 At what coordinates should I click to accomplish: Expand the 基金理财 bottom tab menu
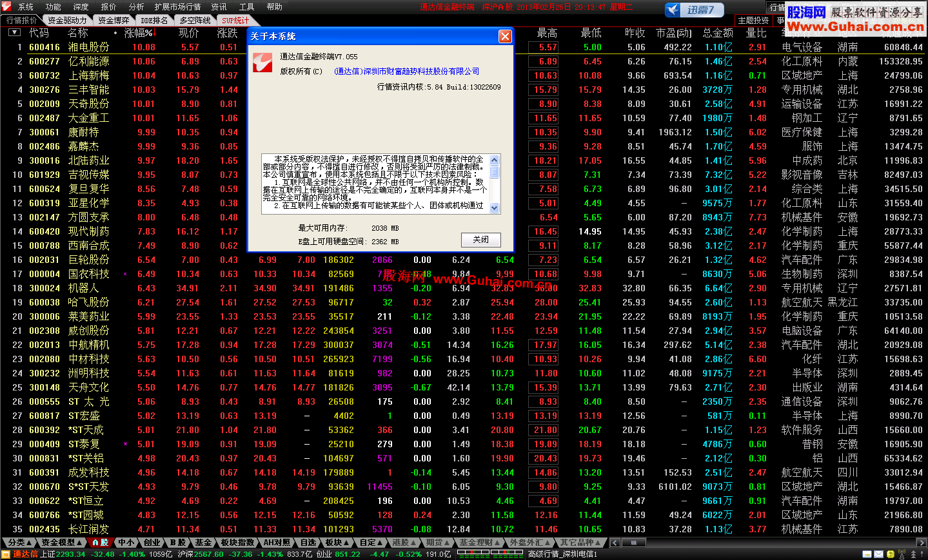[480, 543]
